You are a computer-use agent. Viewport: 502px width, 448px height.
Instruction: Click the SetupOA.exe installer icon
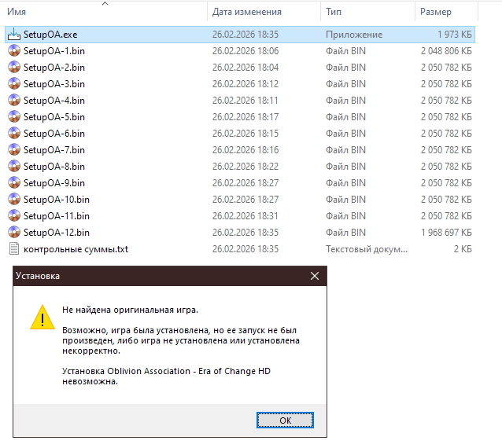tap(14, 35)
